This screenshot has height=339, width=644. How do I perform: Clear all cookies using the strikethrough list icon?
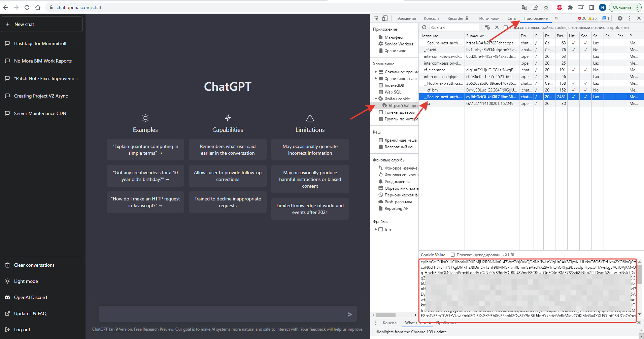point(487,27)
